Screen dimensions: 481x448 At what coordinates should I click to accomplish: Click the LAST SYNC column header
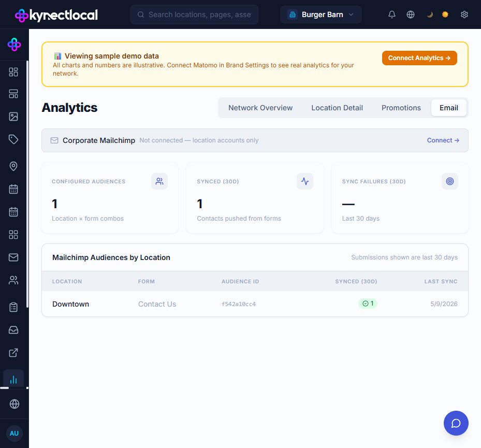pyautogui.click(x=441, y=281)
